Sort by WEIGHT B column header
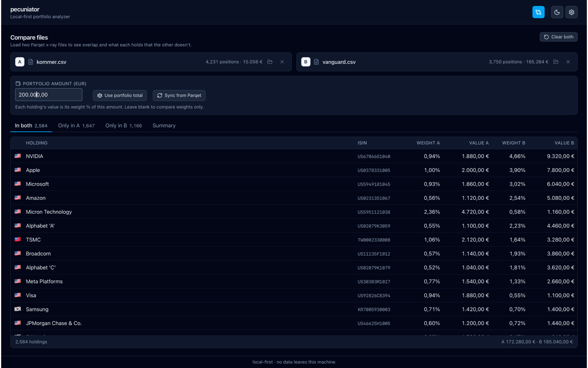 [514, 143]
